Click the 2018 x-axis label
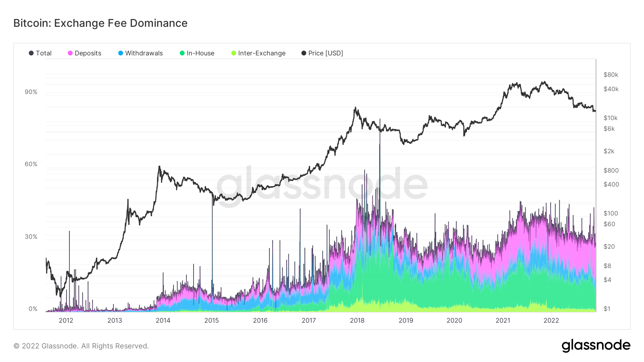The image size is (644, 362). [357, 321]
